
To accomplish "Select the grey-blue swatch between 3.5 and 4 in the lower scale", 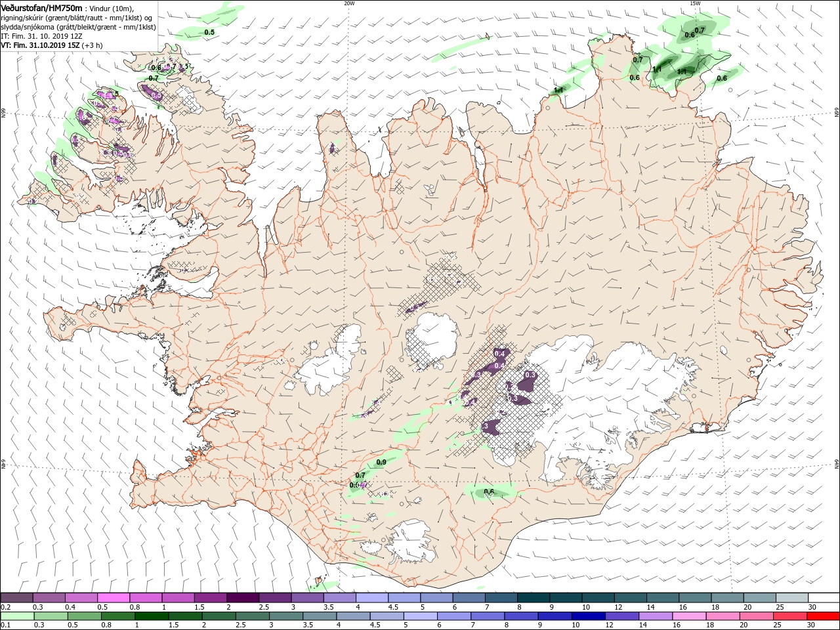I will point(319,616).
